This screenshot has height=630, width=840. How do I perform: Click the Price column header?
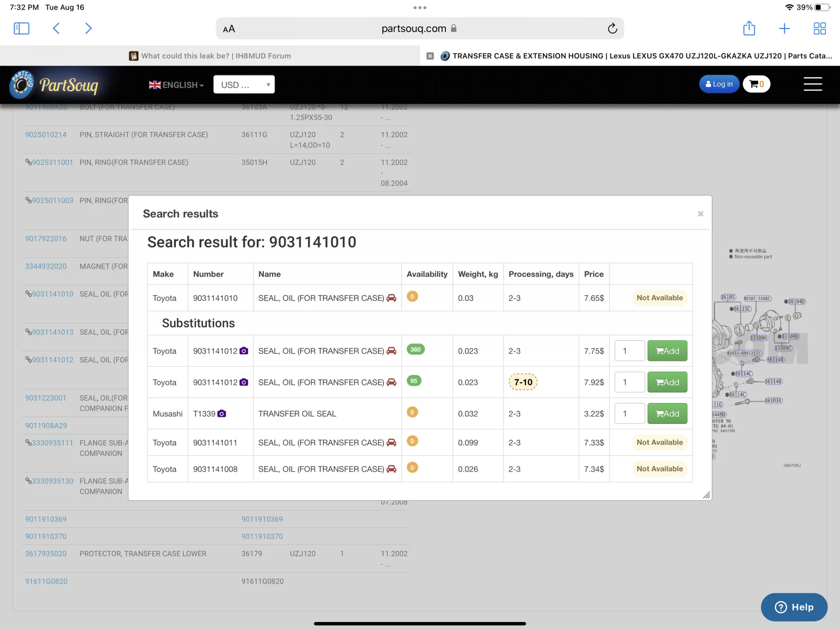click(x=594, y=274)
